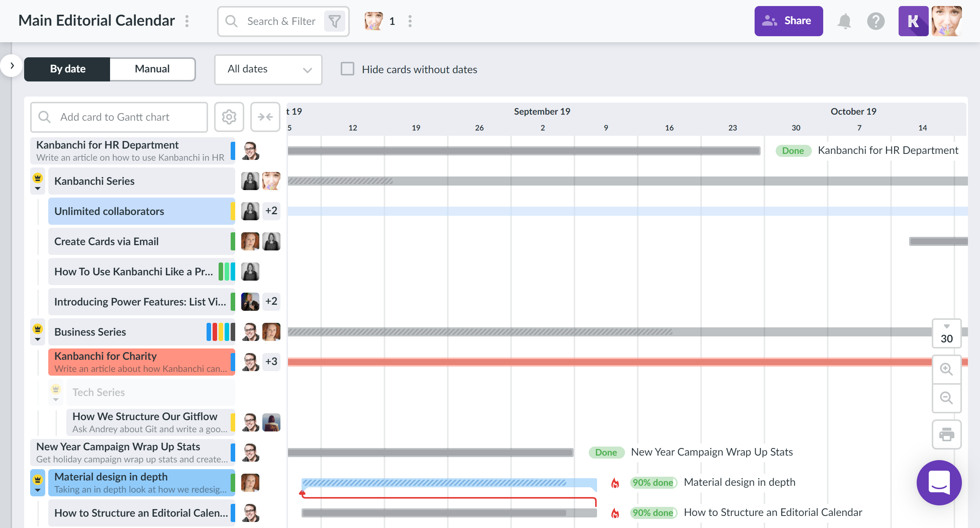This screenshot has width=980, height=528.
Task: Click the today date marker showing 30
Action: point(946,333)
